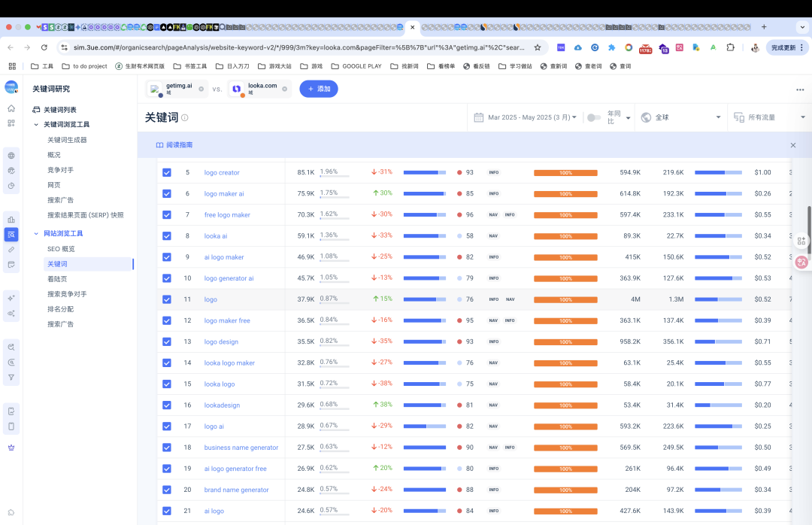Click the orange 100% bar in 'logo ai' row
The image size is (812, 525).
(x=565, y=426)
